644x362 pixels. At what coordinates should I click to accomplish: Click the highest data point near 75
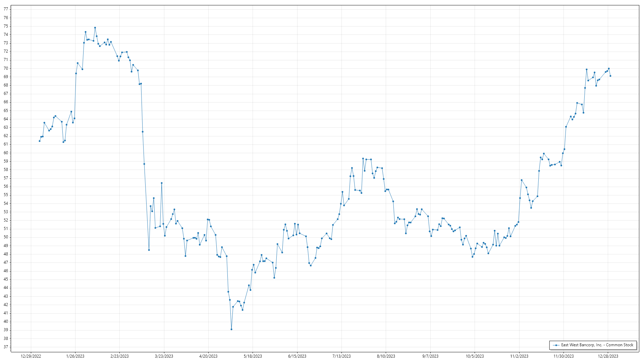95,28
